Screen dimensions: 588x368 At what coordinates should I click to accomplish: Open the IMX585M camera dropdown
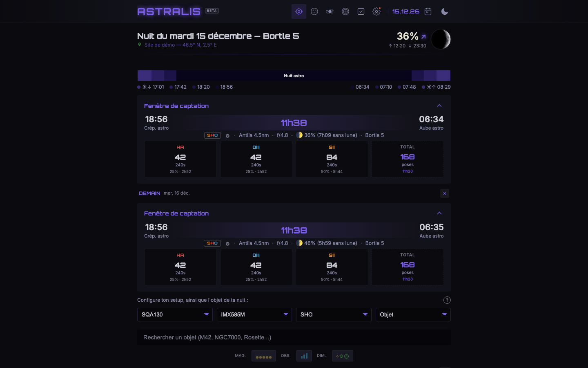point(254,314)
